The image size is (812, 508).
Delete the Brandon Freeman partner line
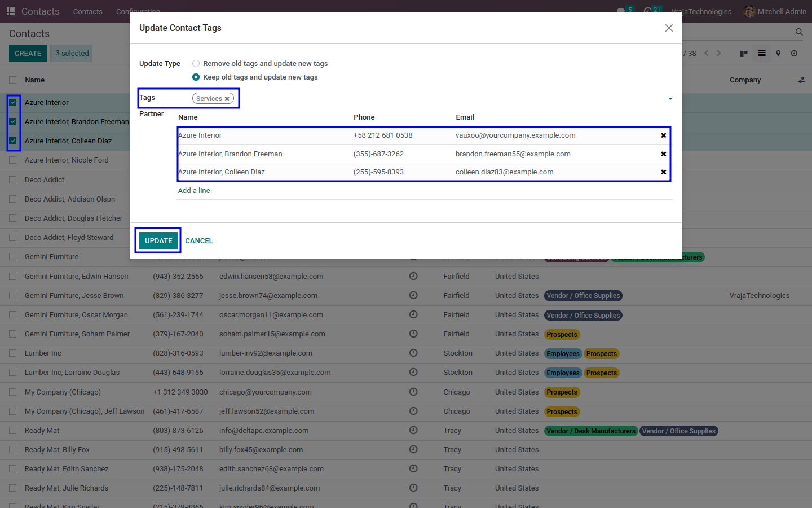tap(663, 154)
